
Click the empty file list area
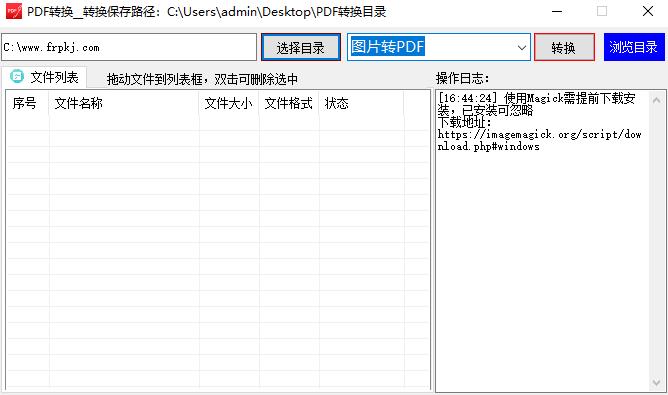point(218,251)
